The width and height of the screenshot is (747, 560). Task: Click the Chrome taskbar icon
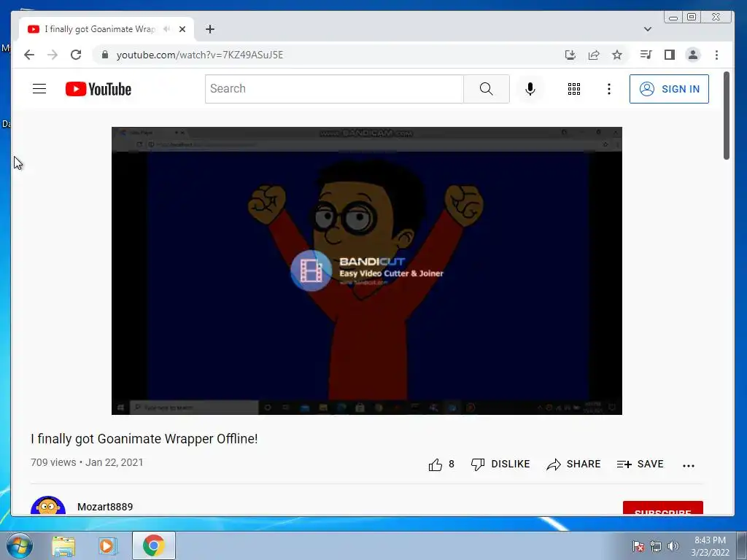coord(153,545)
